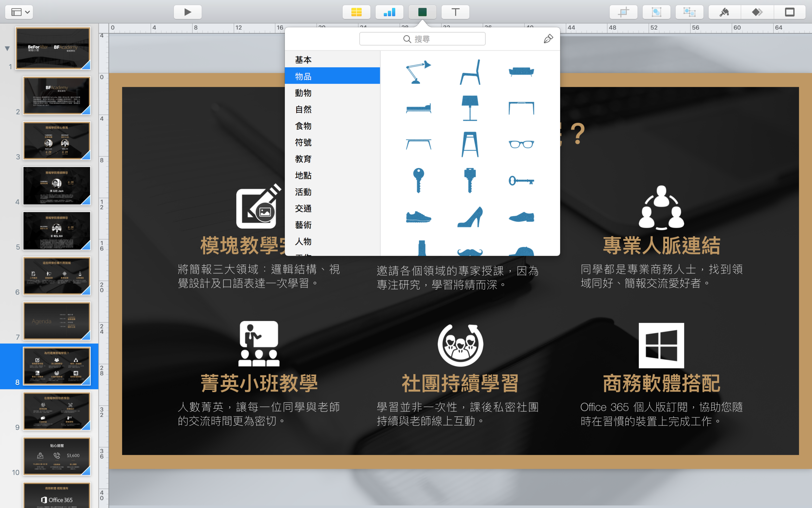Insert the high heel shoe shape

[x=470, y=217]
